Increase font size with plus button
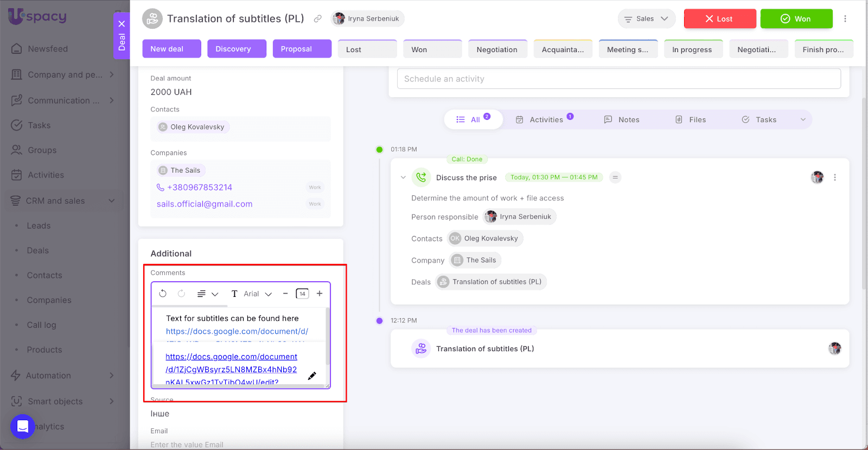868x450 pixels. coord(320,294)
